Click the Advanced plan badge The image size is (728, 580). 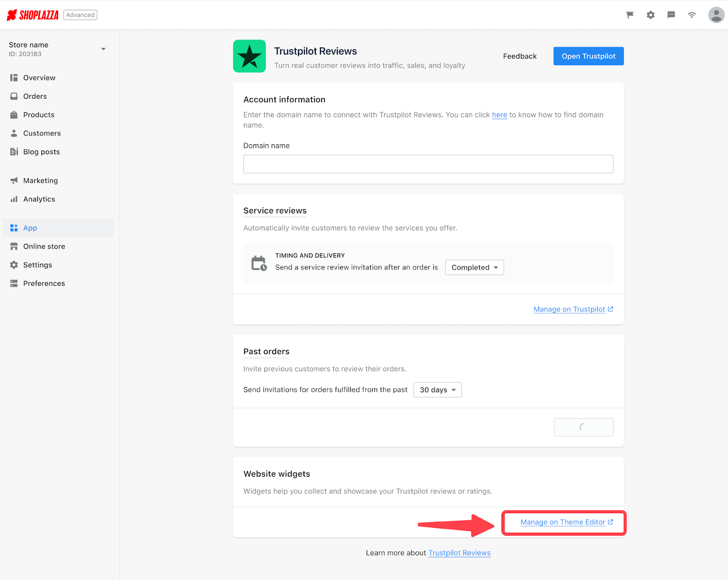(80, 15)
